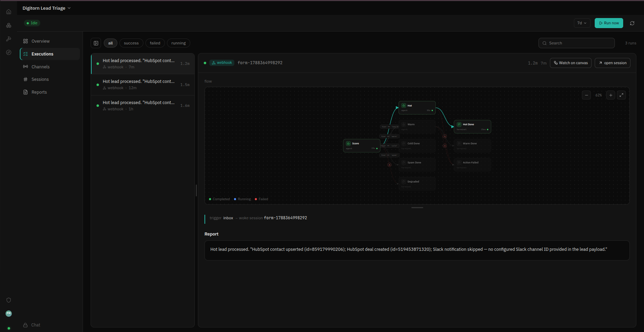644x332 pixels.
Task: Click the Failed legend entry
Action: pyautogui.click(x=261, y=199)
